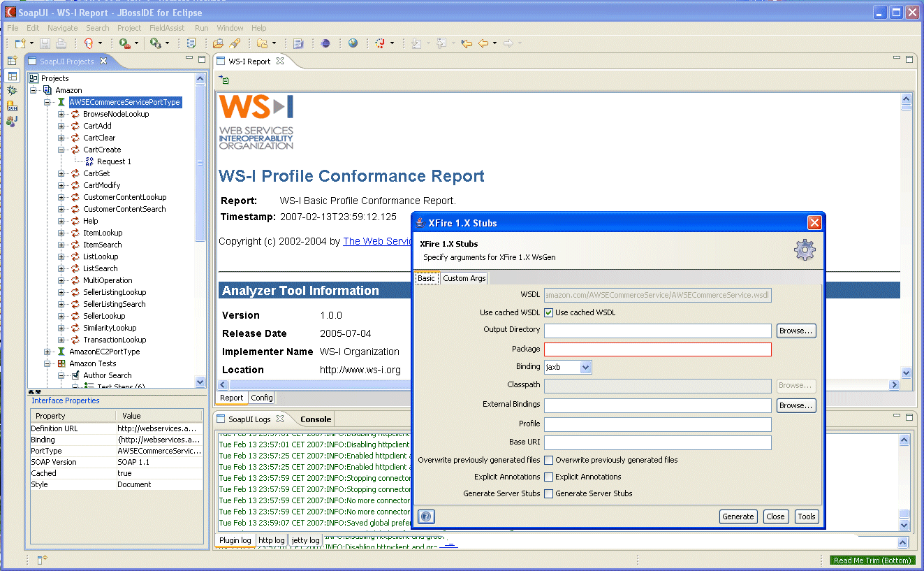This screenshot has width=924, height=571.
Task: Expand the AmazonEC2PortType tree node
Action: 47,352
